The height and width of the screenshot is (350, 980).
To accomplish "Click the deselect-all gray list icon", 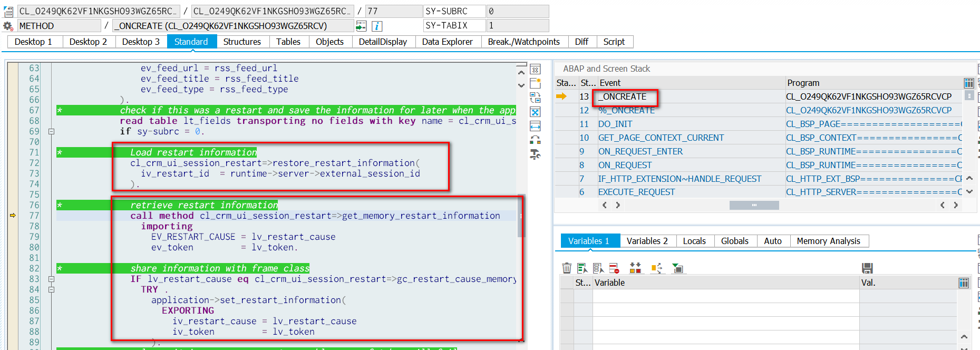I will tap(598, 268).
